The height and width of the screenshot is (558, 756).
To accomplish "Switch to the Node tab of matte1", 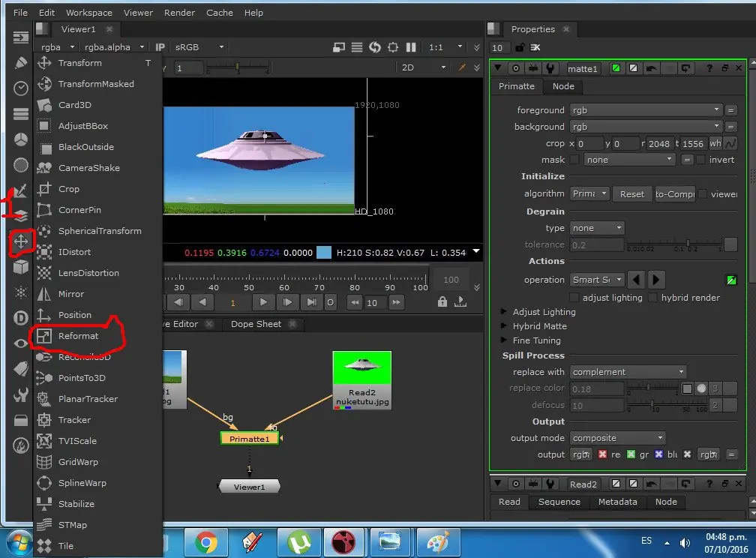I will tap(563, 86).
